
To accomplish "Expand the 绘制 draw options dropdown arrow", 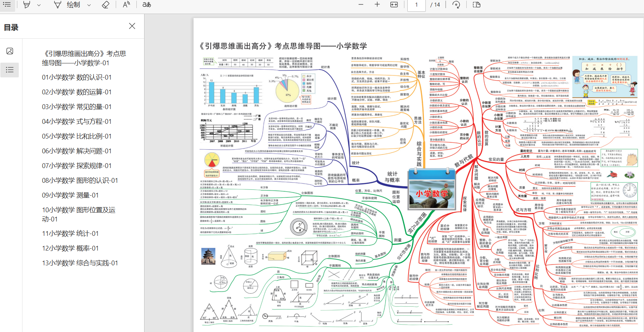I will click(89, 5).
